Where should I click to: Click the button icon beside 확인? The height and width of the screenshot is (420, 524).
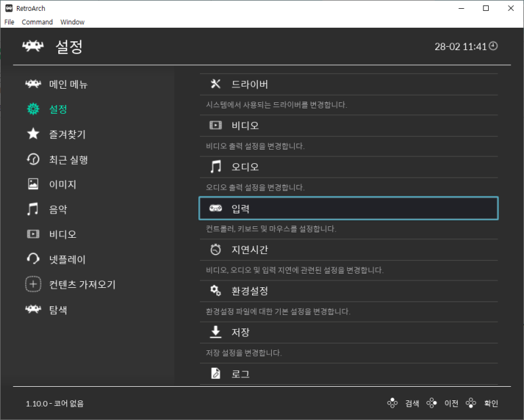[x=471, y=403]
